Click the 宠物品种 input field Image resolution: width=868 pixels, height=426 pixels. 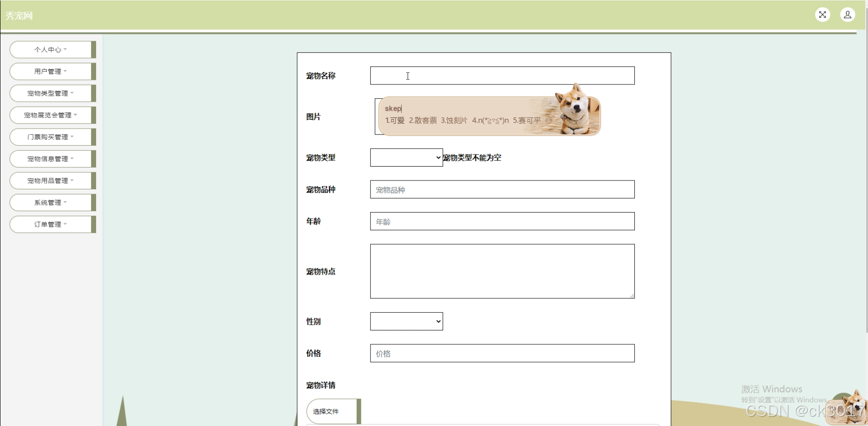[502, 189]
